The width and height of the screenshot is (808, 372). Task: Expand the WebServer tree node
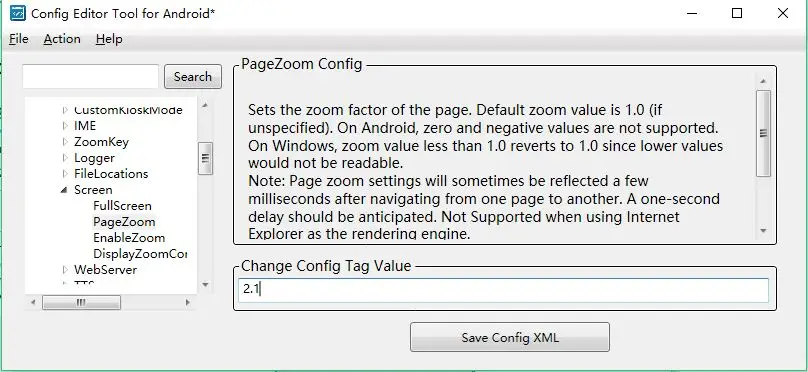pyautogui.click(x=65, y=269)
